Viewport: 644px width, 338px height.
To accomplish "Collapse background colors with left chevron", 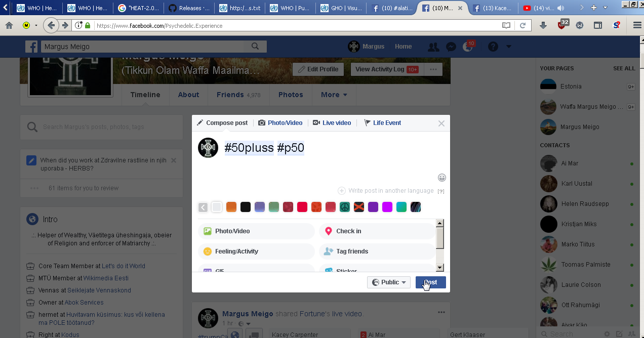I will point(203,207).
